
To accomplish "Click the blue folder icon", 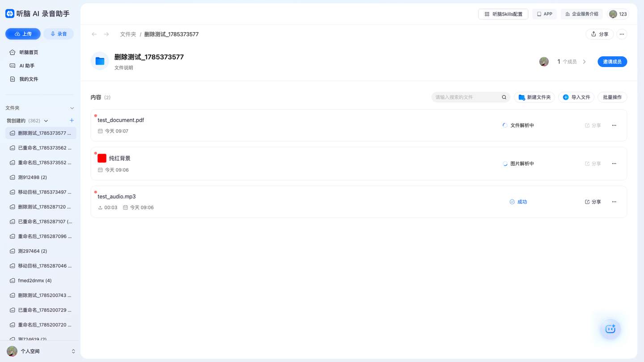I will 100,61.
